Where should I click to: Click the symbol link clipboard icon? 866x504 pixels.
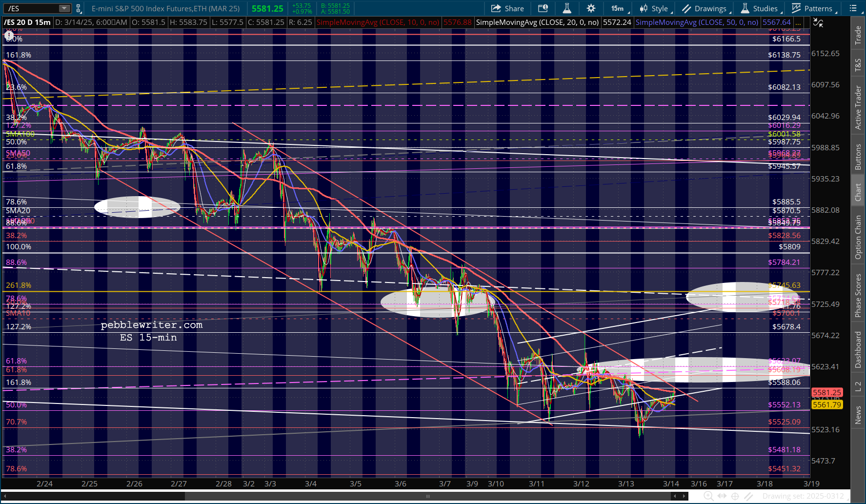point(78,8)
